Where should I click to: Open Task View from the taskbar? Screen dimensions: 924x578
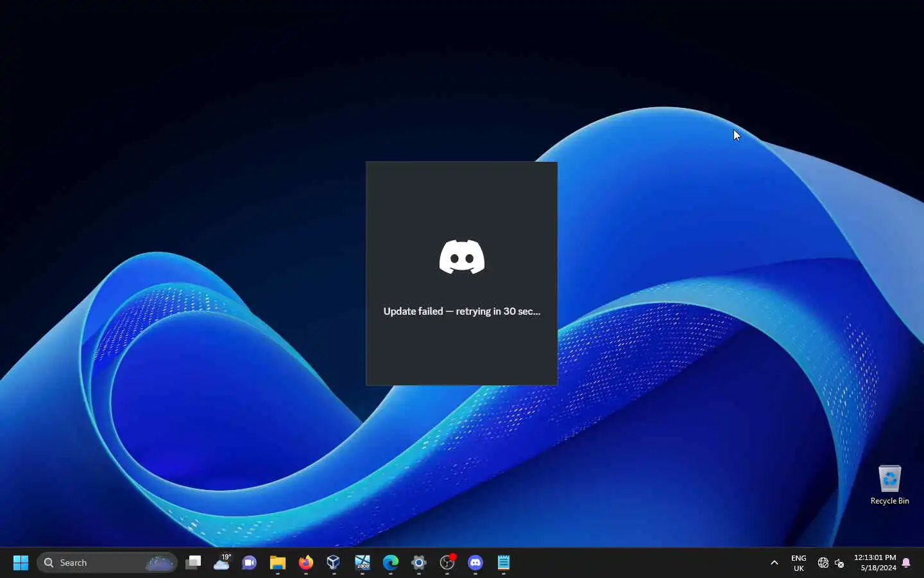click(193, 563)
